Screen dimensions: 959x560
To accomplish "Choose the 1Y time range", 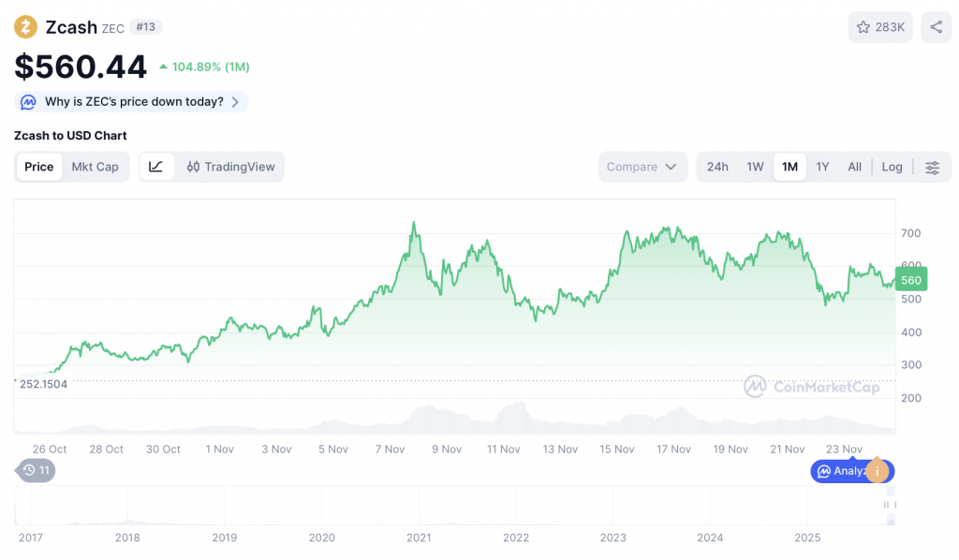I will pos(822,167).
